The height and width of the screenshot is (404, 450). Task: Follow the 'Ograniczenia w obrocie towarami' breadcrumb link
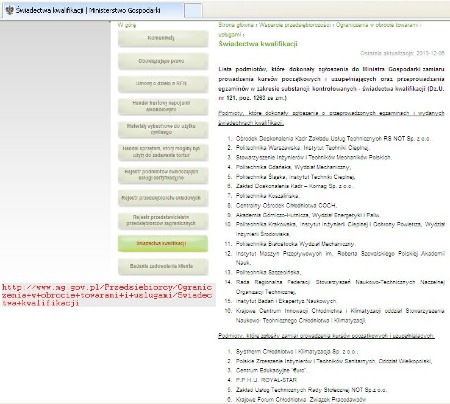(x=320, y=30)
